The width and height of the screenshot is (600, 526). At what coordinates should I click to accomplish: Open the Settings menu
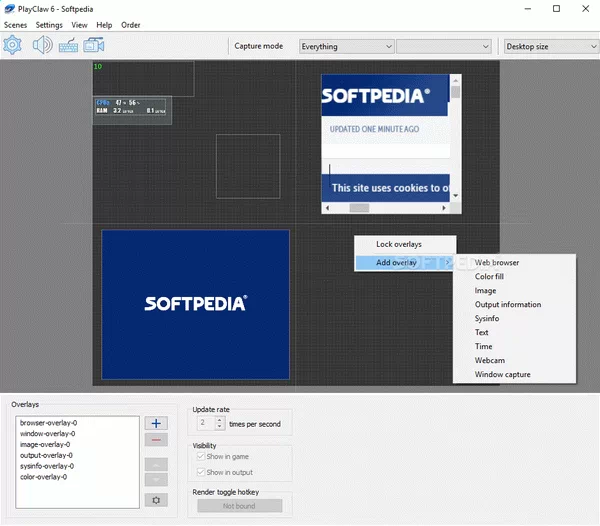pos(49,25)
